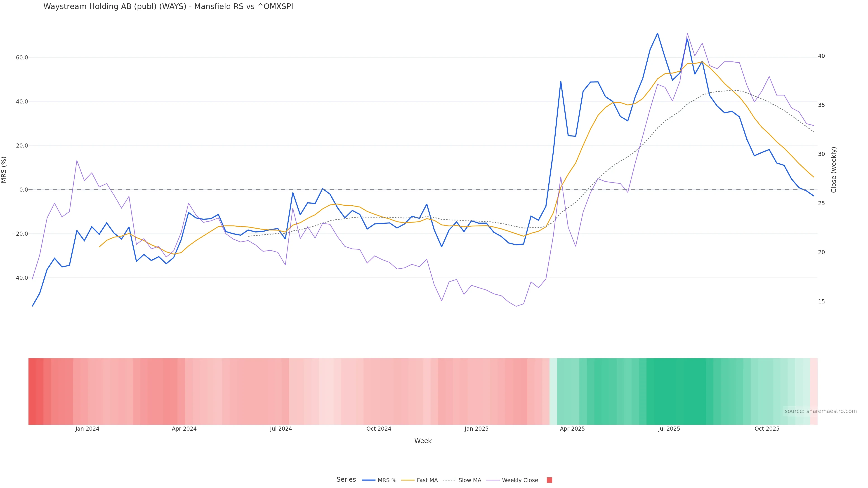Toggle the MRS % legend series
This screenshot has height=488, width=868.
[x=387, y=480]
